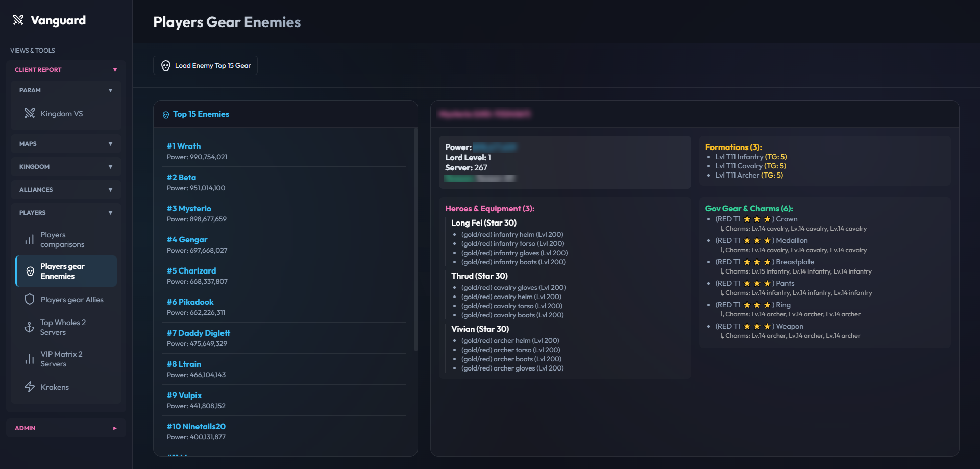Click the Top Whales 2 Servers anchor icon
This screenshot has width=980, height=469.
click(30, 327)
